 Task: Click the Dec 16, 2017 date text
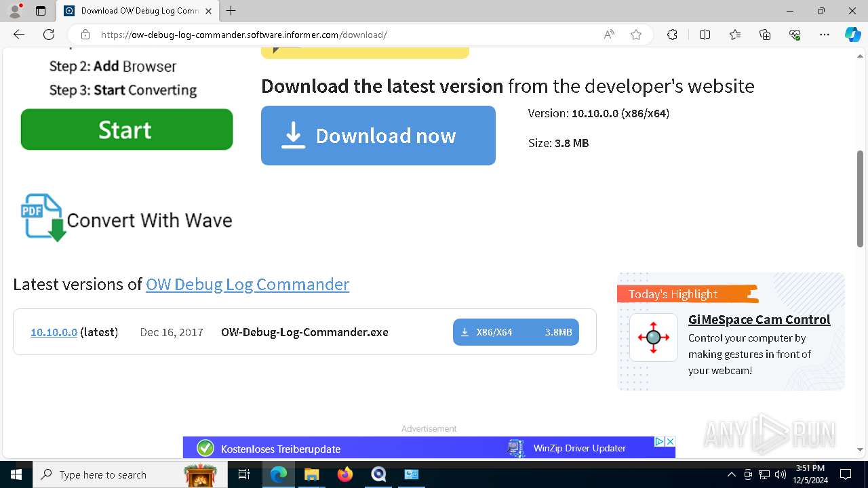coord(172,332)
